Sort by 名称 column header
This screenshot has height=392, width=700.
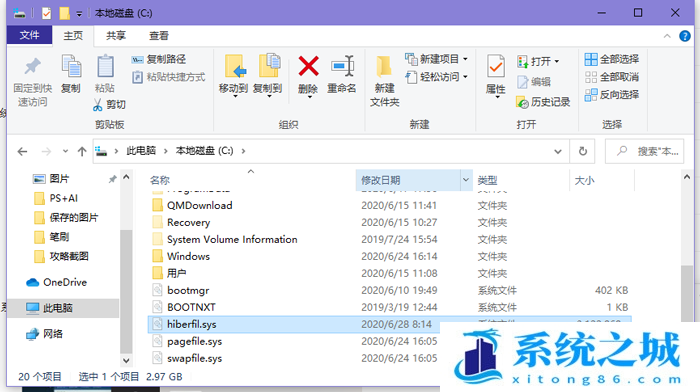coord(160,180)
